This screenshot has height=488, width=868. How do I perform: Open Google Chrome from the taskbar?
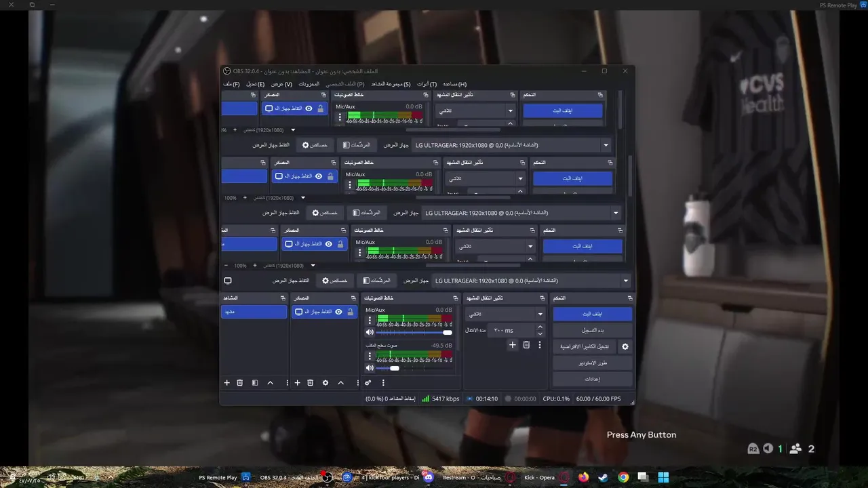pyautogui.click(x=623, y=477)
